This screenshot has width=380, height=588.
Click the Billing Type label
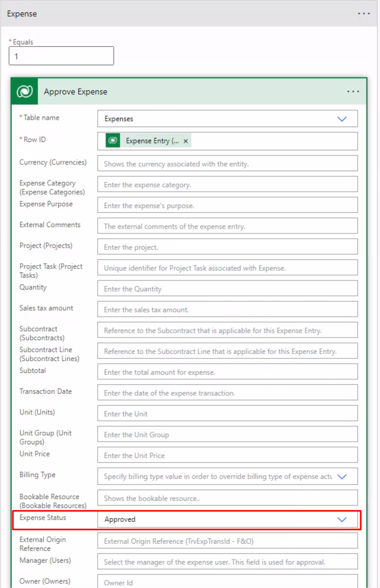click(37, 475)
